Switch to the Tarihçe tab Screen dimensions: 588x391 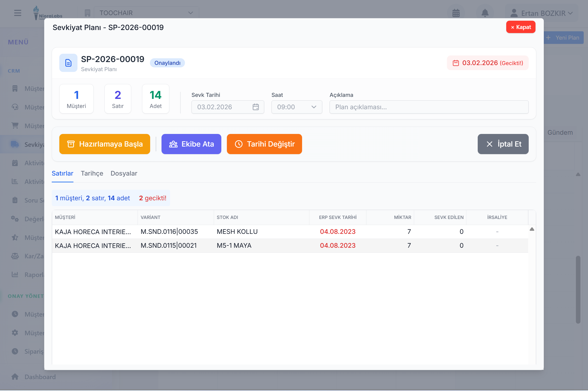point(92,173)
